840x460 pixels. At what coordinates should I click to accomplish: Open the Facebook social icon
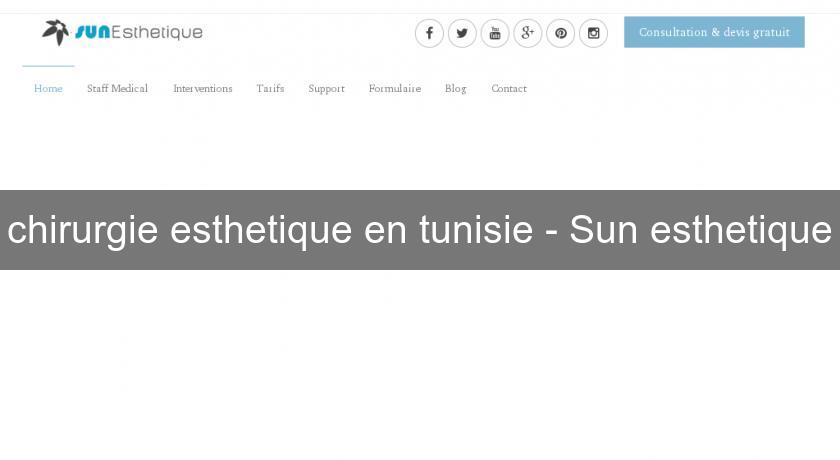point(429,33)
